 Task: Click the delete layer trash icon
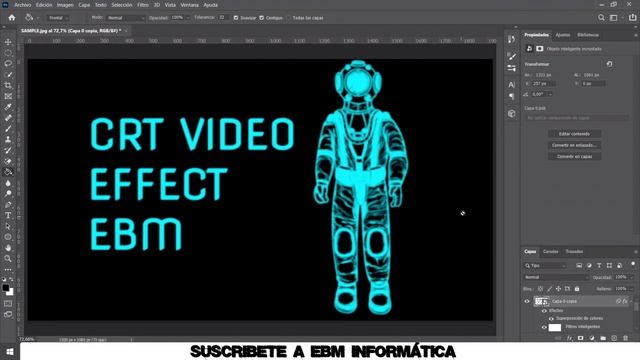pos(625,338)
